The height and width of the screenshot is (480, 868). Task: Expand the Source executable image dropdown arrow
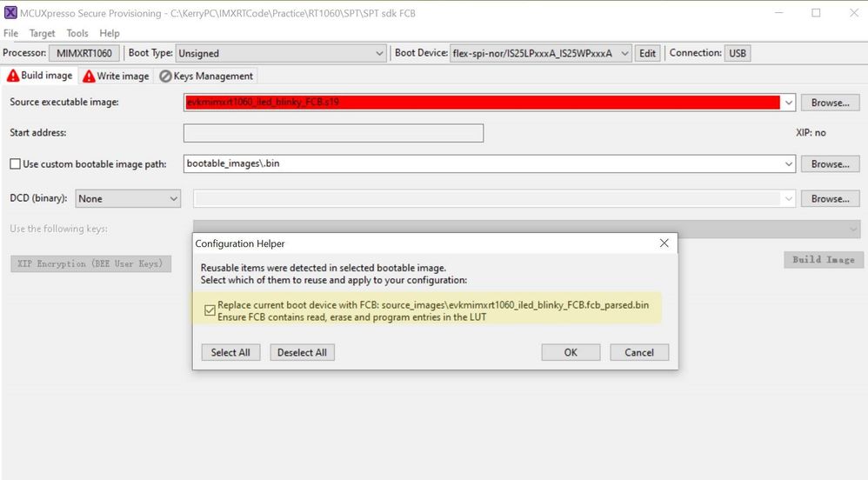point(788,103)
